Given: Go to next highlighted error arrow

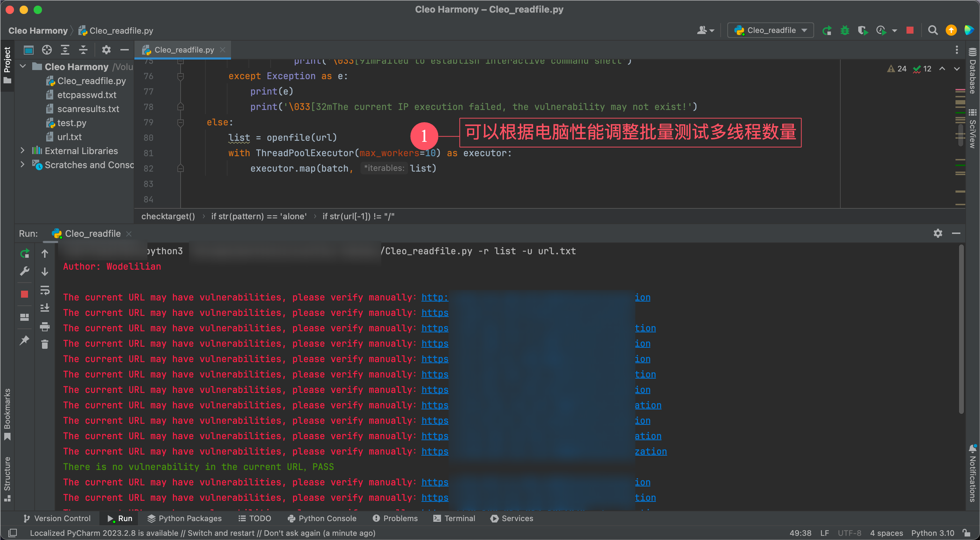Looking at the screenshot, I should click(x=957, y=69).
